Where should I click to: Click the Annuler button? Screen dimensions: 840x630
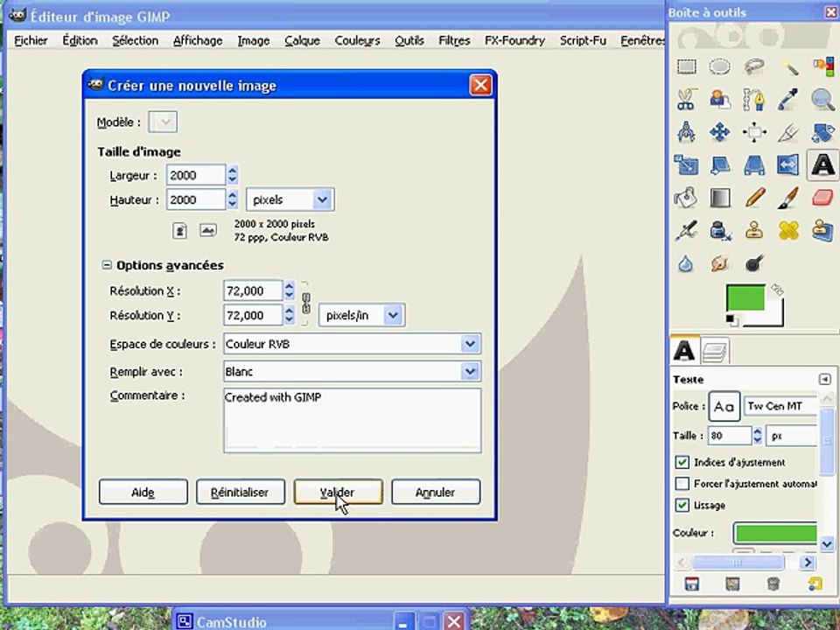click(x=436, y=492)
